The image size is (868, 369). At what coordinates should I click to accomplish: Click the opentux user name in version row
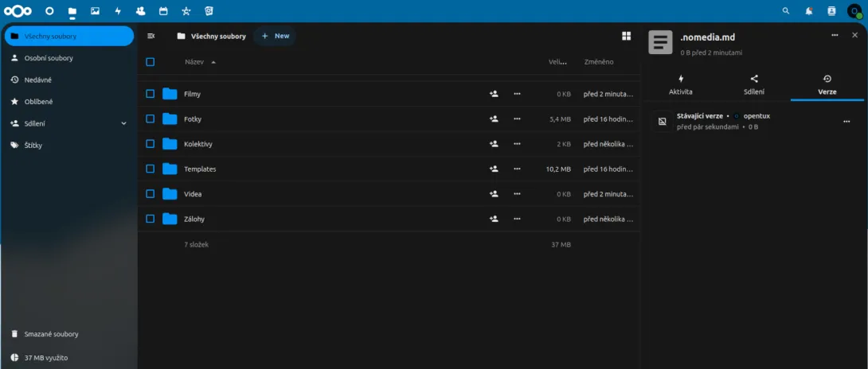pos(757,116)
